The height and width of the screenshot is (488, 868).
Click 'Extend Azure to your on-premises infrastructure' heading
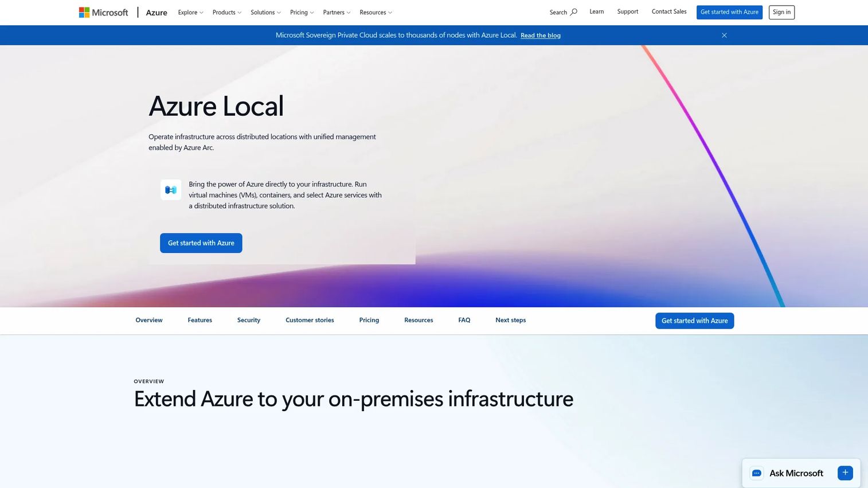(x=354, y=399)
